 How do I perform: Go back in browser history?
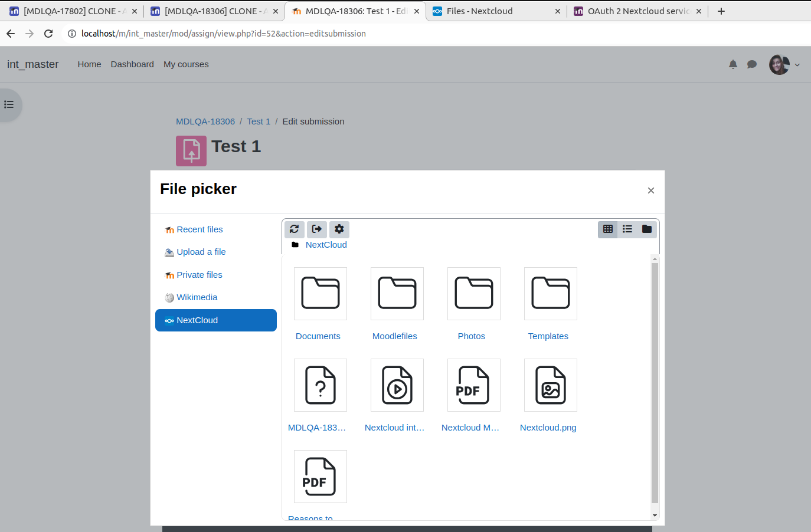[x=11, y=34]
